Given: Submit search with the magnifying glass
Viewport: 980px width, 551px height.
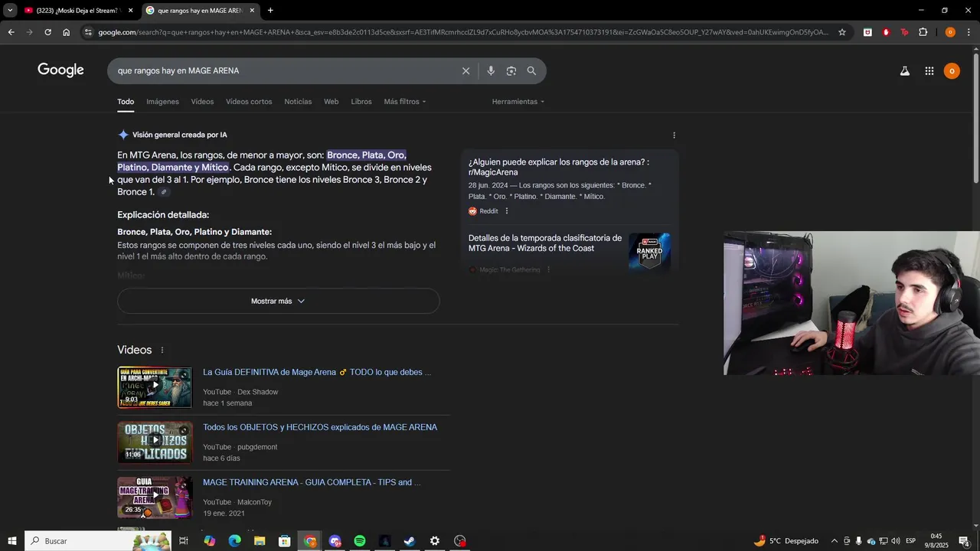Looking at the screenshot, I should click(531, 70).
